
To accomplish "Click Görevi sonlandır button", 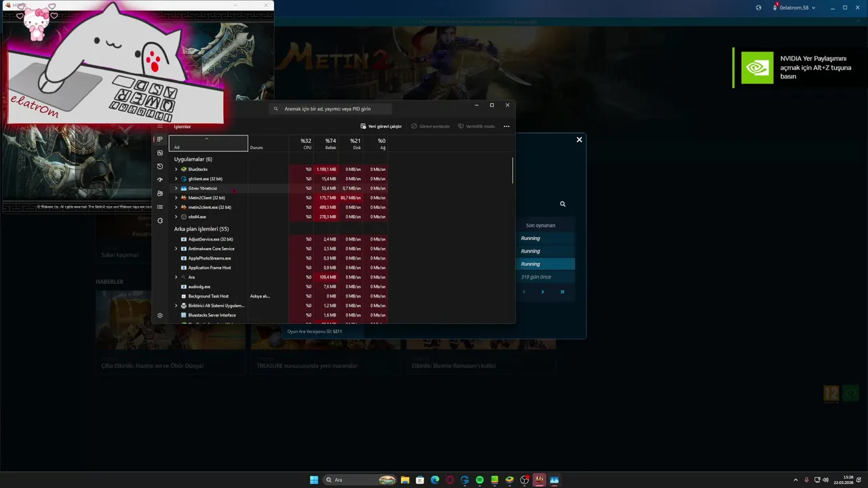I will coord(431,126).
